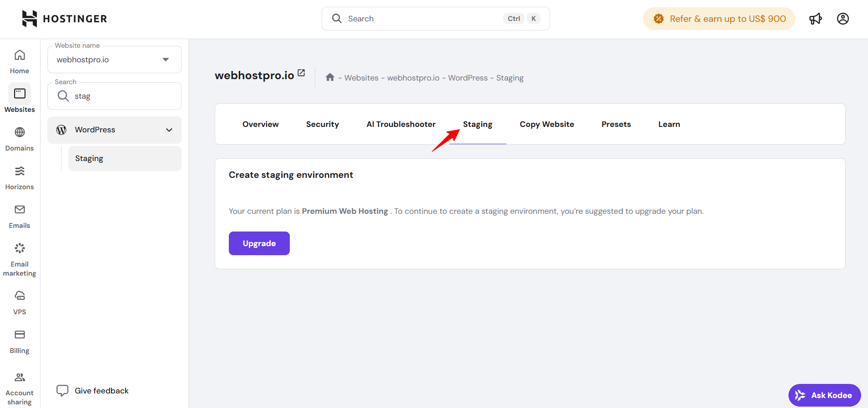868x408 pixels.
Task: Click the magnifier icon in the sidebar search
Action: (x=63, y=96)
